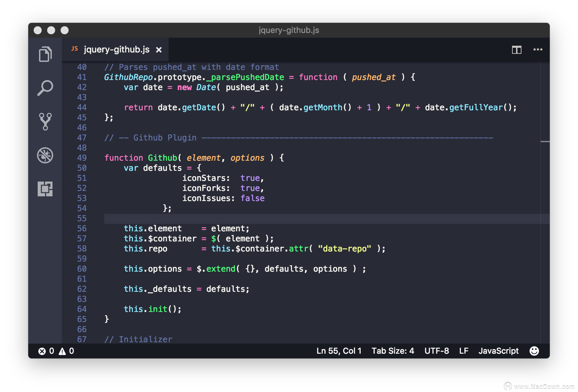Screen dimensions: 578x392
Task: Click the macOS zoom window button
Action: pyautogui.click(x=65, y=30)
